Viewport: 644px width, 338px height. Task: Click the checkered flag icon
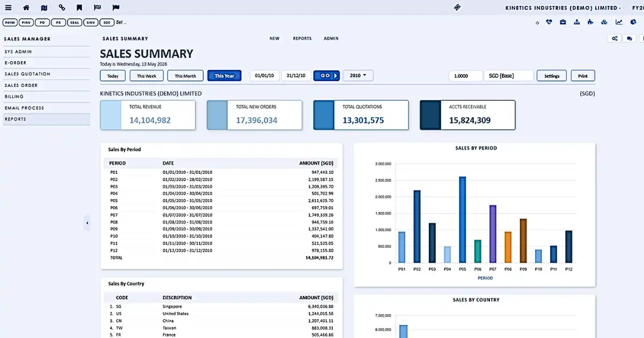click(x=97, y=8)
